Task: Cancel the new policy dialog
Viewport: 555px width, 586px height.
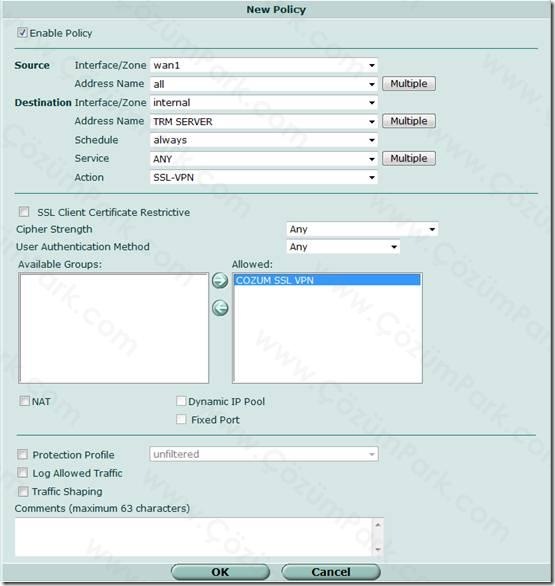Action: point(331,572)
